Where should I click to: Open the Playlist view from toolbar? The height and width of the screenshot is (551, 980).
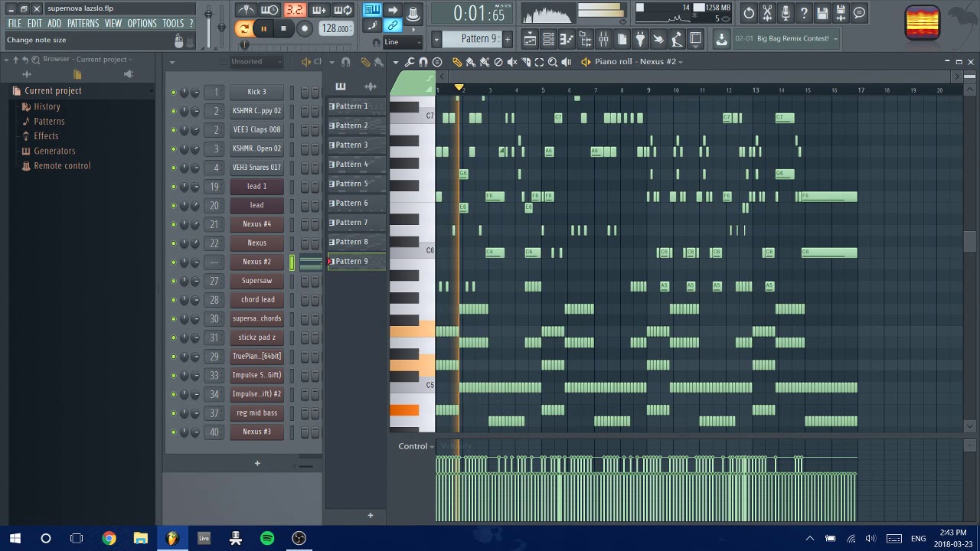530,38
